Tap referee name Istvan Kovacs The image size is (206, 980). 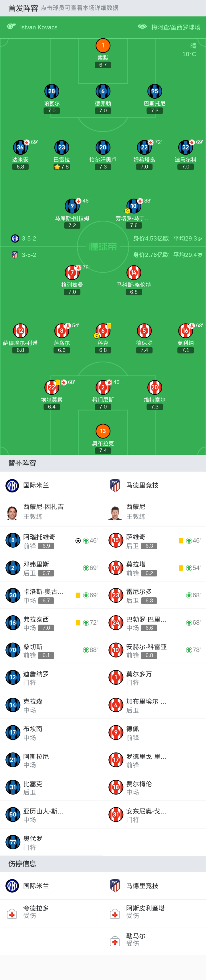pyautogui.click(x=39, y=27)
